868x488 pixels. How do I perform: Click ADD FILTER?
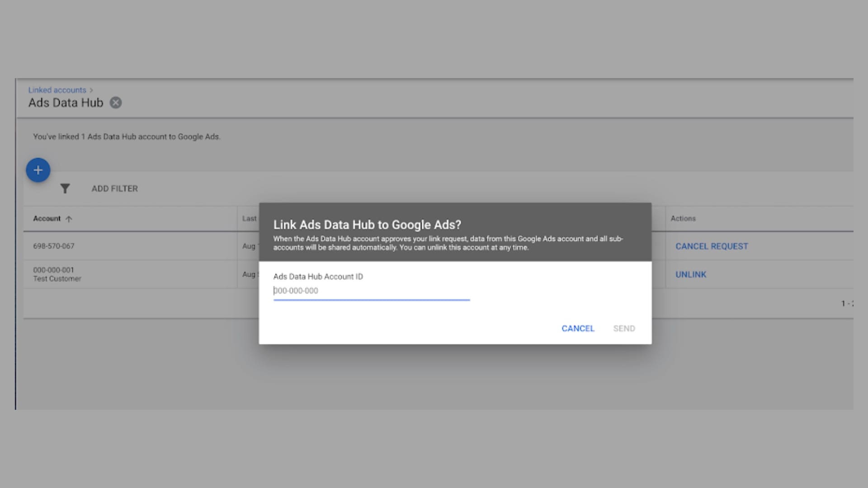115,188
